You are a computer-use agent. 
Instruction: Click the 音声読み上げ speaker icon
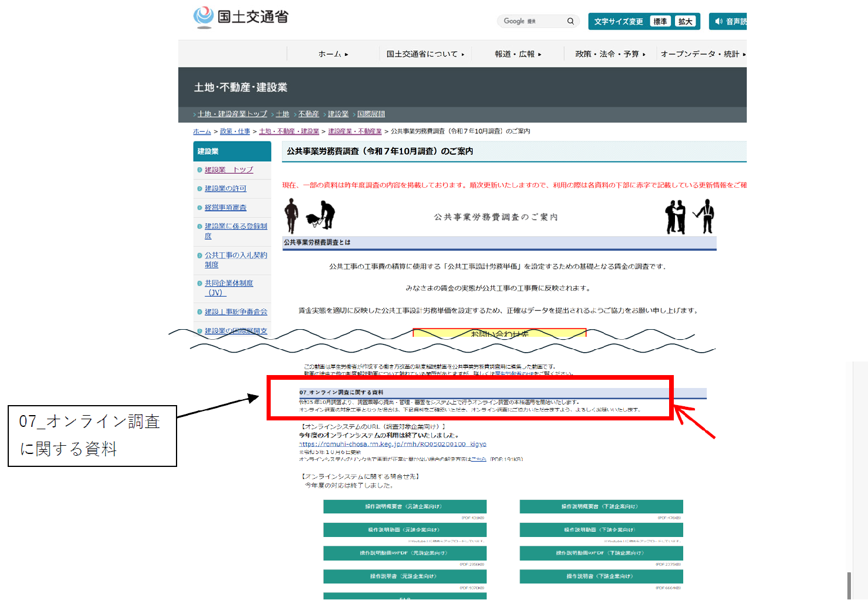(719, 22)
